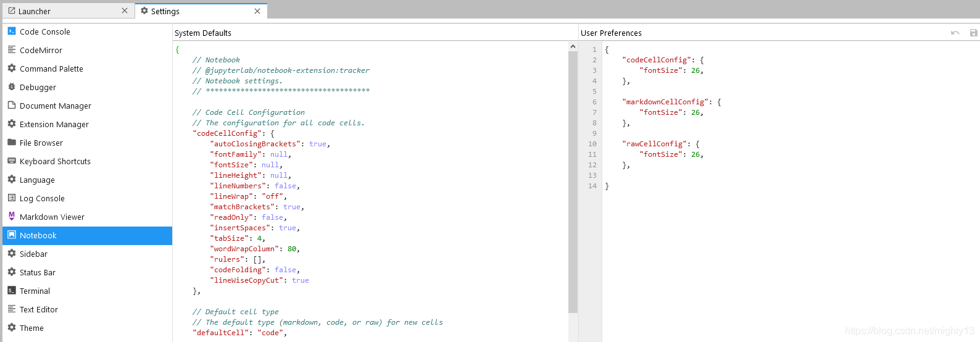Click line number 14 in editor gutter
Screen dimensions: 980x342
click(592, 186)
